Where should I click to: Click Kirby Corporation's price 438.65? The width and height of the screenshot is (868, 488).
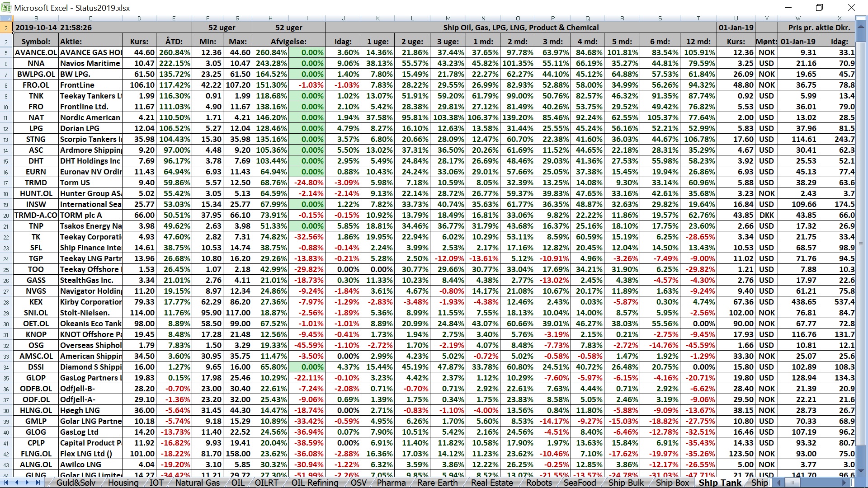pos(798,302)
